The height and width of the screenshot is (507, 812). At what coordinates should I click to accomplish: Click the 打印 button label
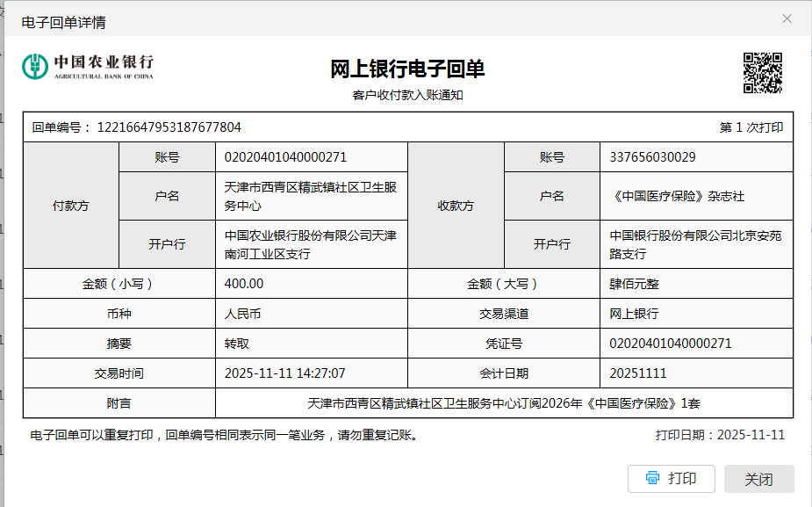click(x=682, y=479)
